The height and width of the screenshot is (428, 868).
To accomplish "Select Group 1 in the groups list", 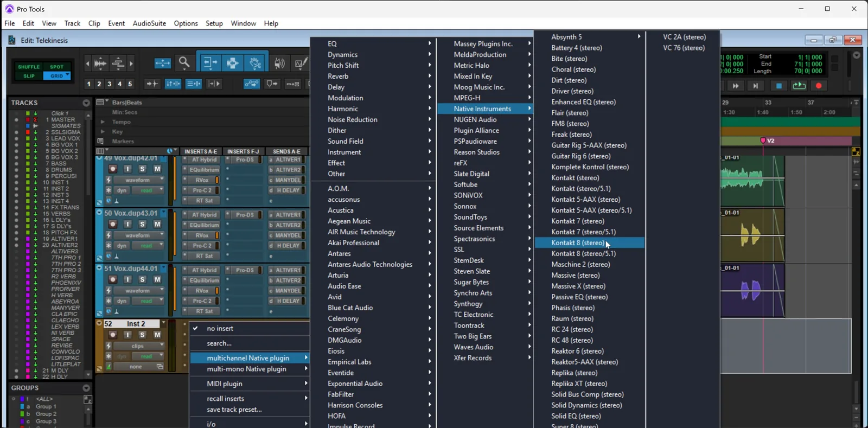I will pyautogui.click(x=46, y=407).
